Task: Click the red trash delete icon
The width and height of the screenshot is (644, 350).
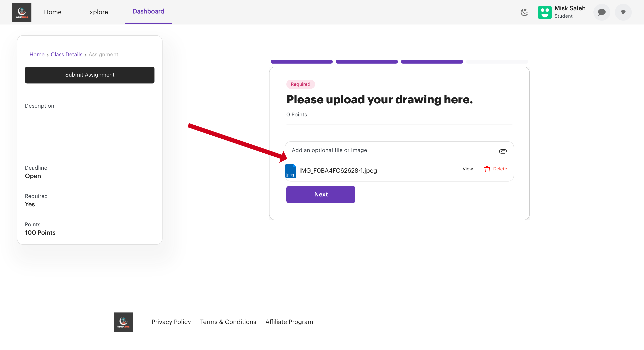Action: (x=487, y=169)
